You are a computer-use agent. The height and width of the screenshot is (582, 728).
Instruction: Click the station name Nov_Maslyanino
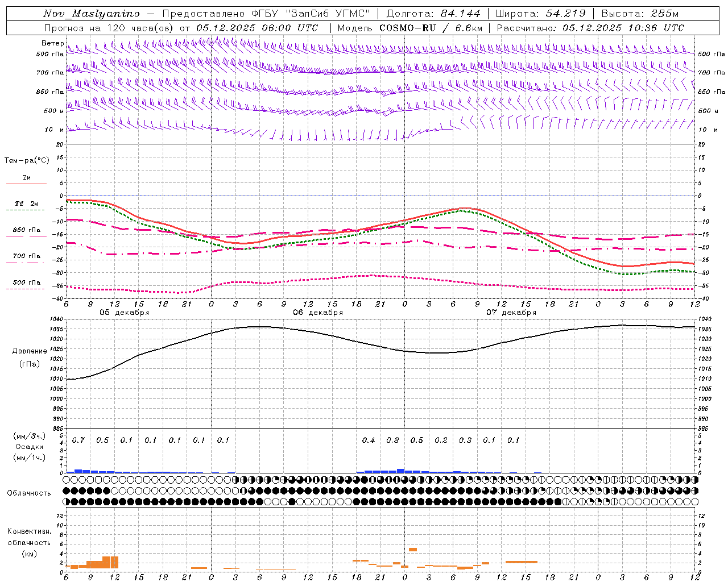click(92, 14)
